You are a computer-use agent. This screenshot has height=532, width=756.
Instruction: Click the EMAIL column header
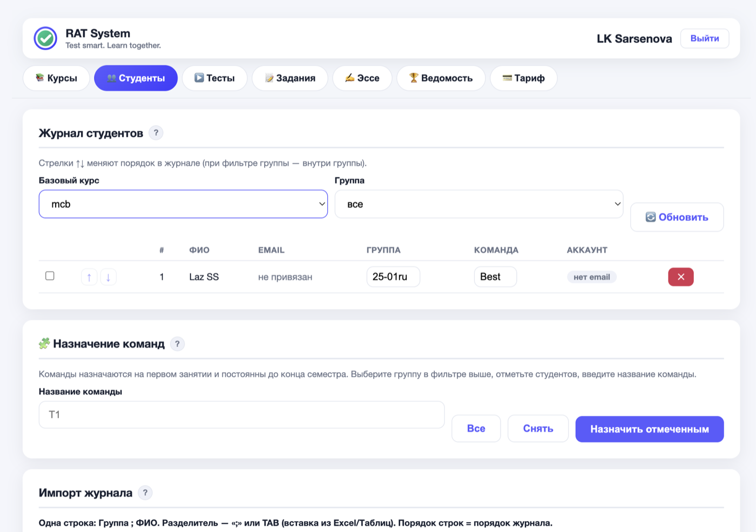coord(271,250)
